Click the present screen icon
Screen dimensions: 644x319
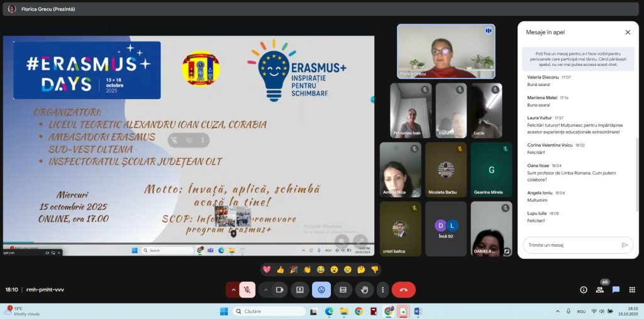click(x=300, y=289)
